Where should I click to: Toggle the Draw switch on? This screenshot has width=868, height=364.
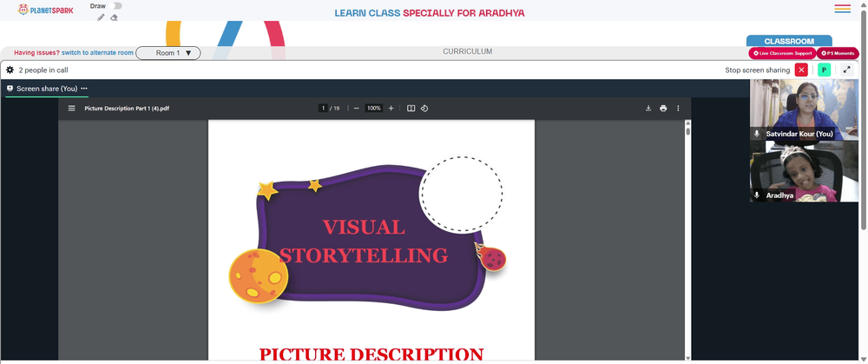pos(115,5)
